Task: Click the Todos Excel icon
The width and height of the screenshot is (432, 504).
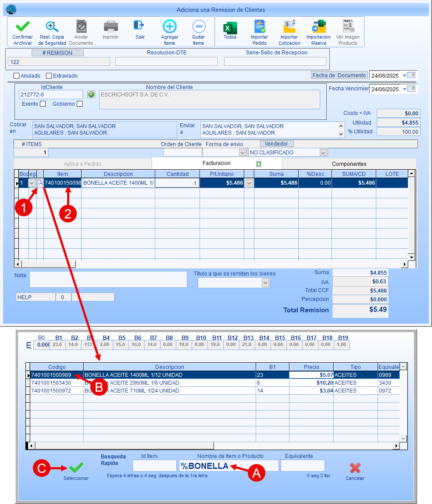Action: 230,28
